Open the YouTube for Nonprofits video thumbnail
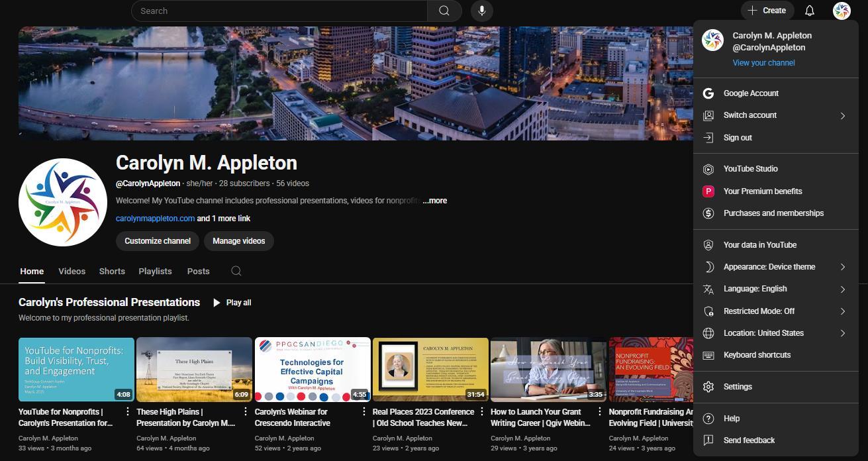The width and height of the screenshot is (868, 461). 76,370
